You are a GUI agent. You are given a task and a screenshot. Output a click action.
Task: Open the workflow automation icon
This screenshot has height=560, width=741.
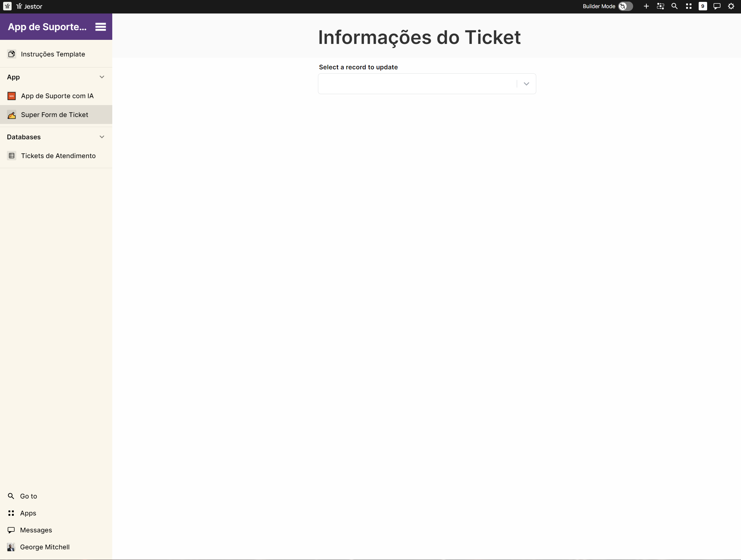coord(660,6)
